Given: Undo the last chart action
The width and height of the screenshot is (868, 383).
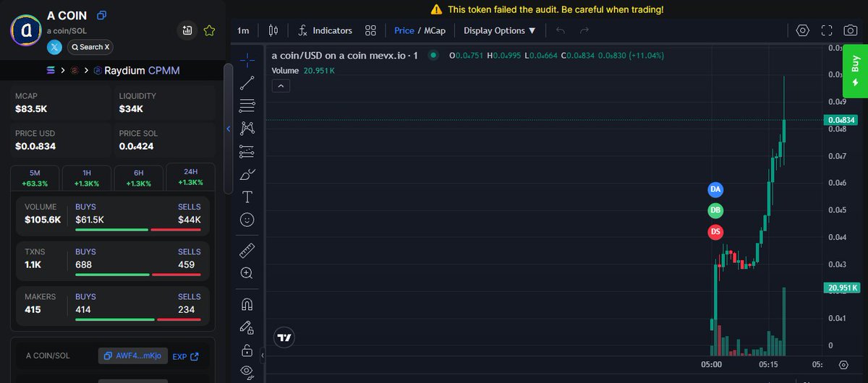Looking at the screenshot, I should coord(561,30).
